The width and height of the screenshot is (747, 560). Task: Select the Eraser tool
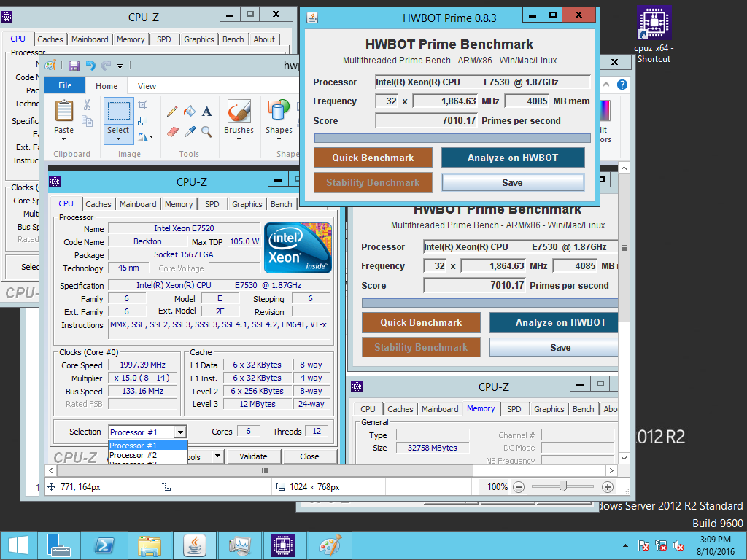click(x=172, y=131)
